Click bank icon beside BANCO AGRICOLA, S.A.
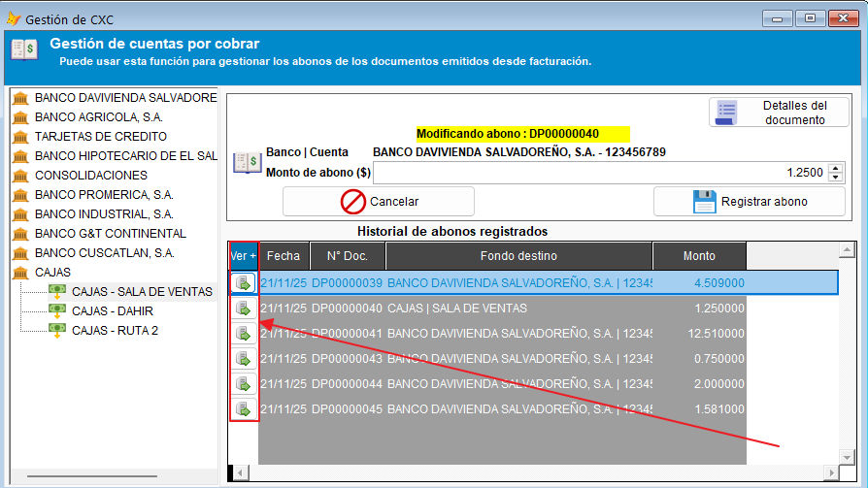 pyautogui.click(x=20, y=117)
